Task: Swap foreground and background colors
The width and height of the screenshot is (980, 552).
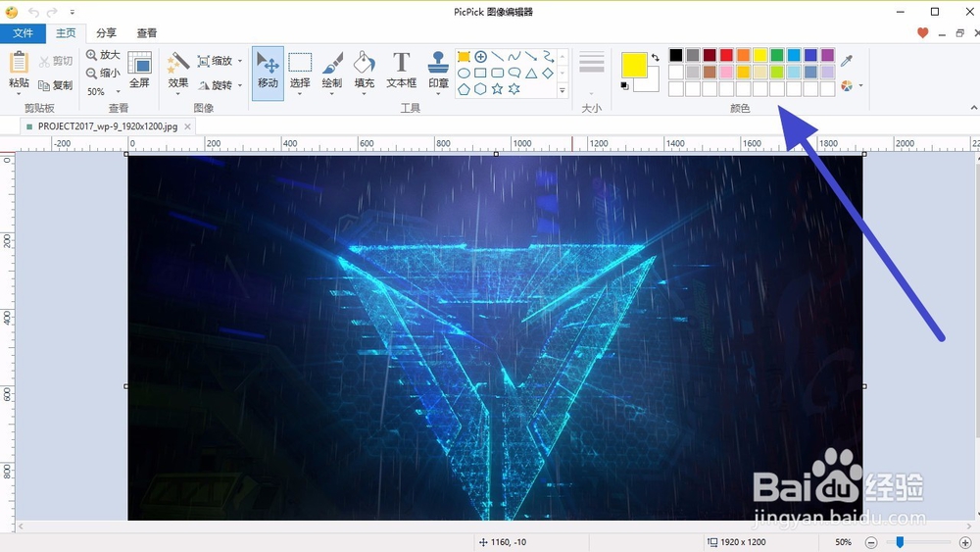Action: pyautogui.click(x=655, y=57)
